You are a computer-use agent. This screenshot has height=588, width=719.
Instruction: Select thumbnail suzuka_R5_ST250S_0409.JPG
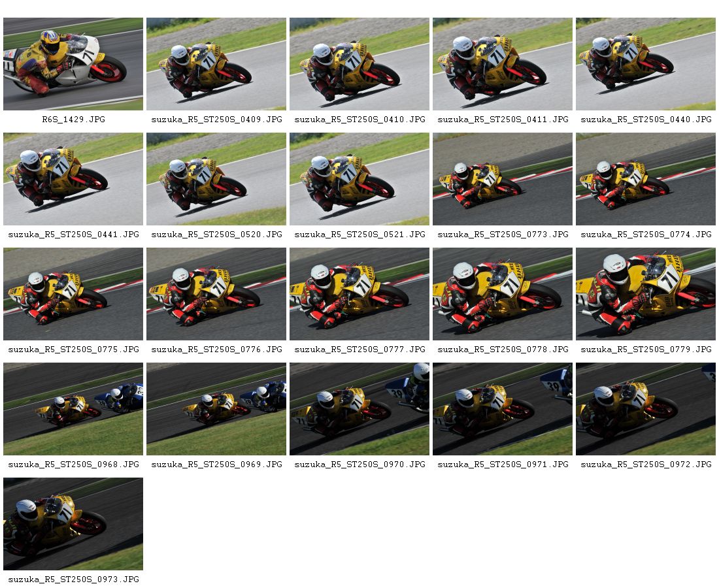[x=216, y=64]
